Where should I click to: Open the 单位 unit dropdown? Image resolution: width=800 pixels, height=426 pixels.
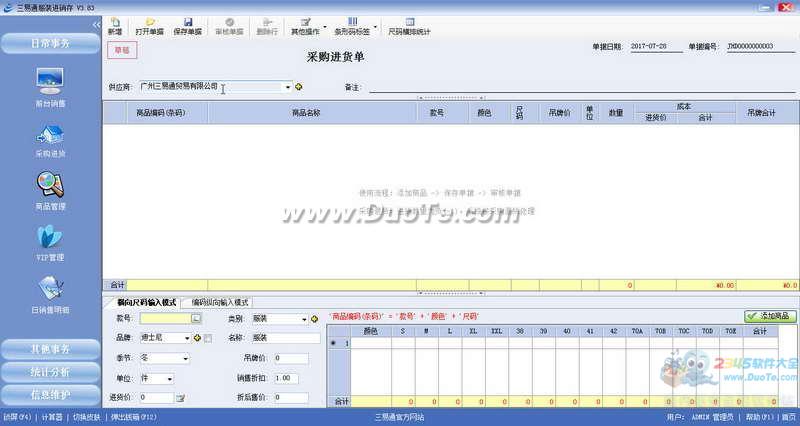tap(171, 379)
